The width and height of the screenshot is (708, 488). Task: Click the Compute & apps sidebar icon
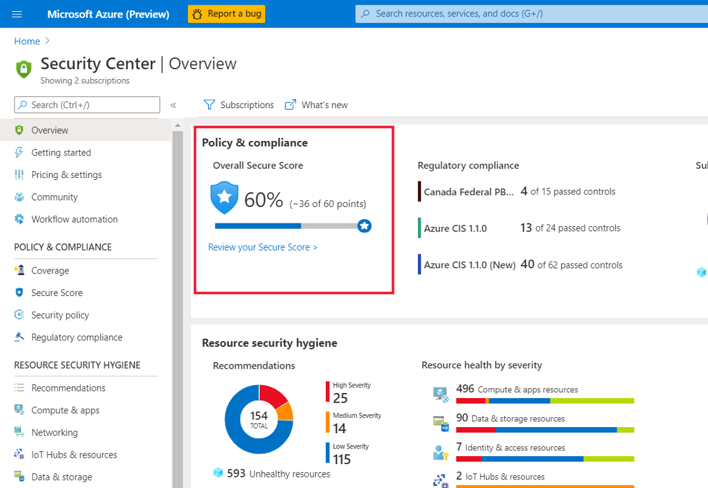coord(19,409)
